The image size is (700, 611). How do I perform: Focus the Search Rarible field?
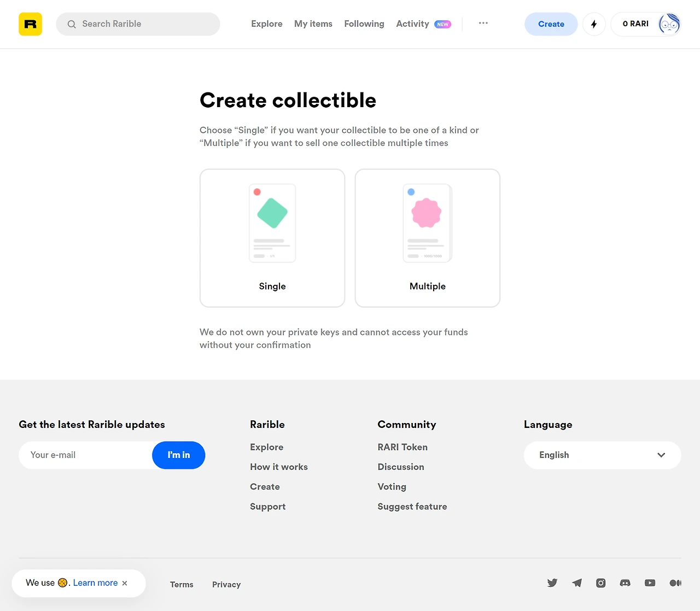[138, 24]
